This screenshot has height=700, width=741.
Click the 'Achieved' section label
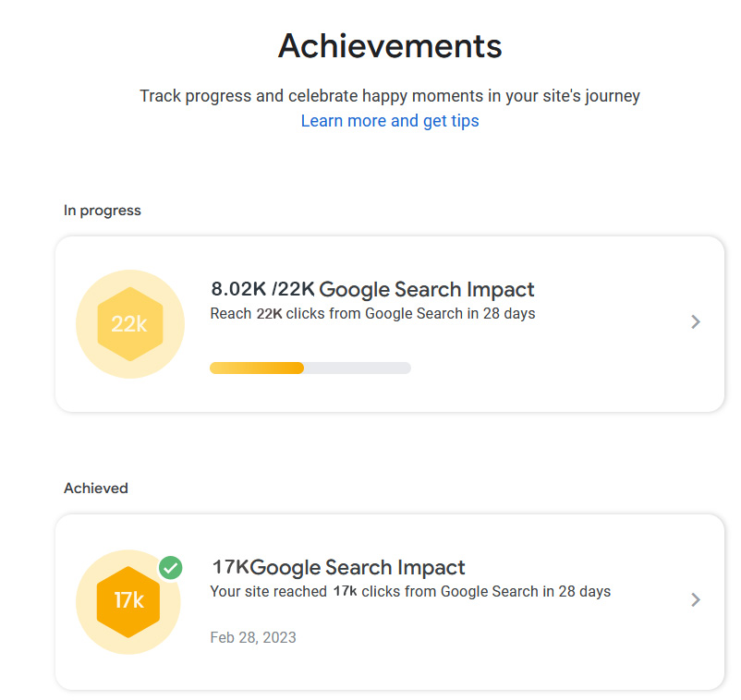[x=96, y=488]
